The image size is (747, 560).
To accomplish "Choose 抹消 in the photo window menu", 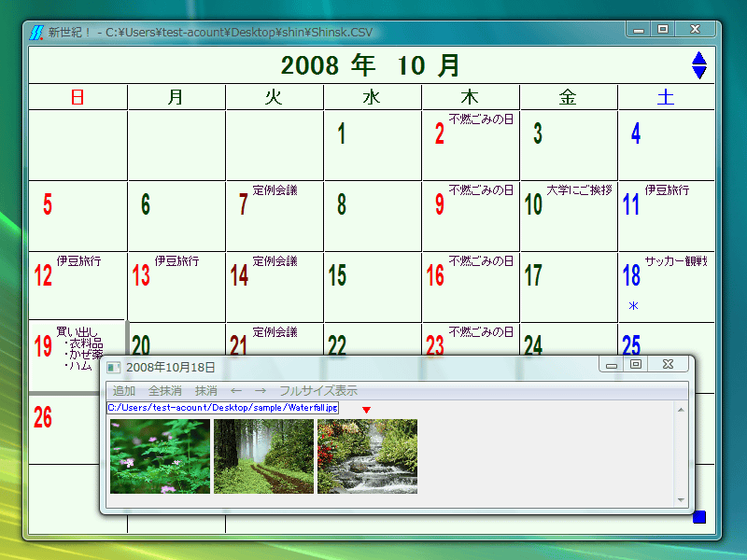I will 205,391.
